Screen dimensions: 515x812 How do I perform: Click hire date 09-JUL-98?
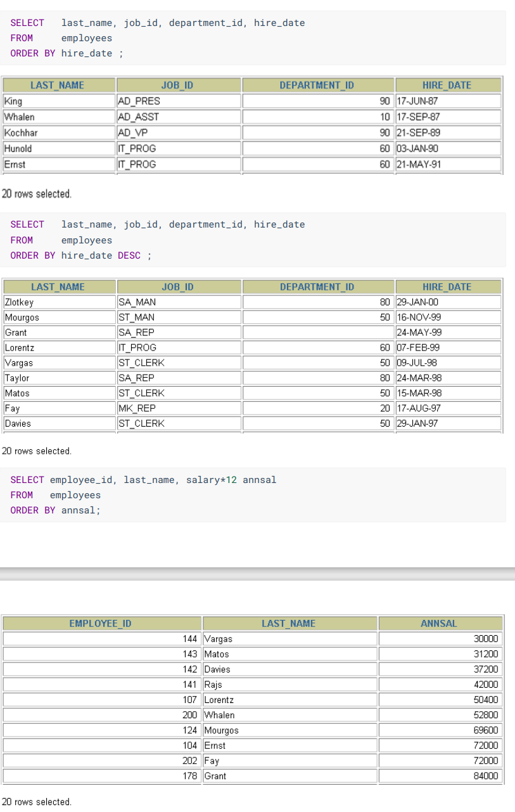click(x=448, y=363)
